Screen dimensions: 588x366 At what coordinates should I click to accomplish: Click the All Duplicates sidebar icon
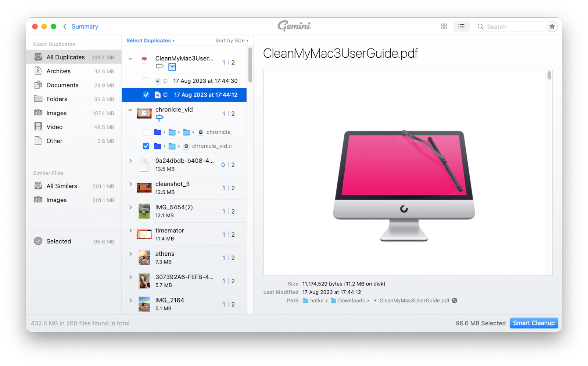(38, 57)
